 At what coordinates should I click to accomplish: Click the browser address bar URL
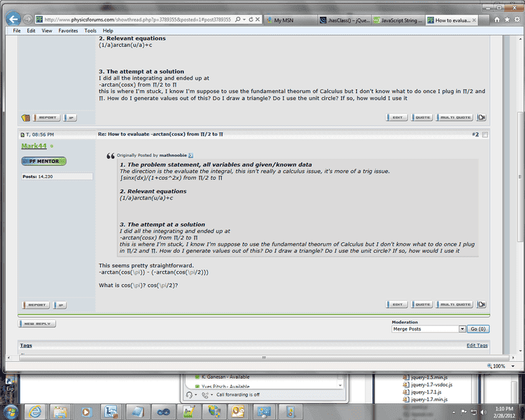(x=138, y=20)
